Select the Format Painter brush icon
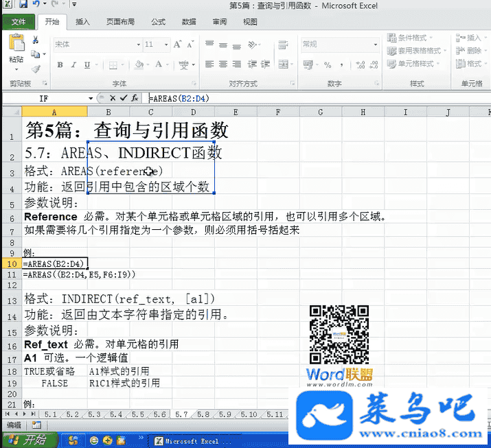This screenshot has width=491, height=448. 35,69
